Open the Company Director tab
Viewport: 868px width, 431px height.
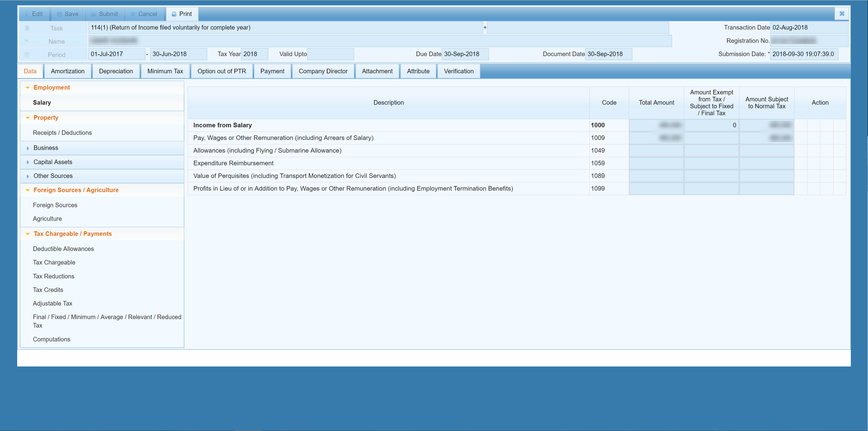coord(323,71)
